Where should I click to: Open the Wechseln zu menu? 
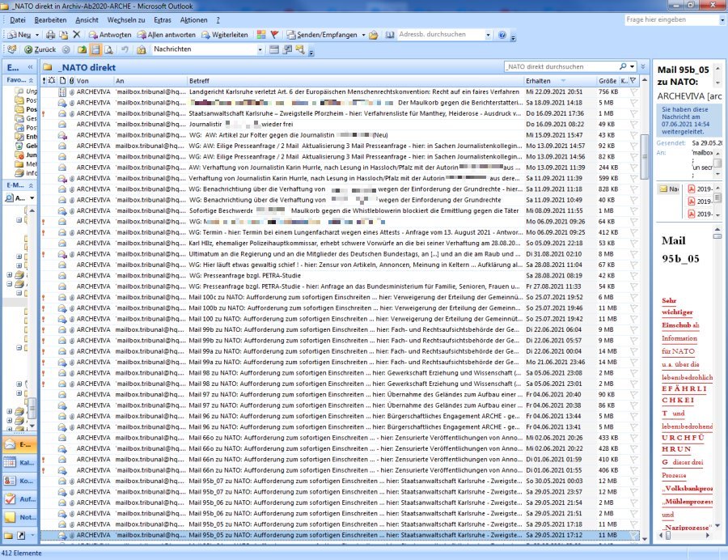pos(126,20)
